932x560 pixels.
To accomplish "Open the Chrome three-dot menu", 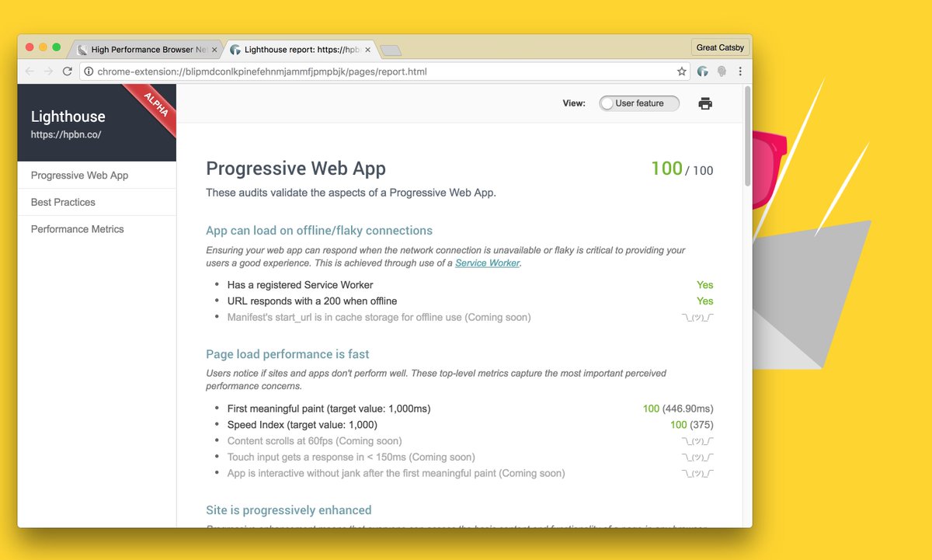I will [740, 71].
